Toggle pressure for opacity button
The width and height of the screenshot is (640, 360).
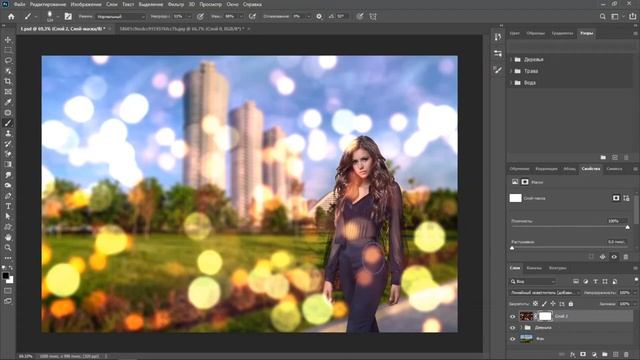tap(200, 17)
